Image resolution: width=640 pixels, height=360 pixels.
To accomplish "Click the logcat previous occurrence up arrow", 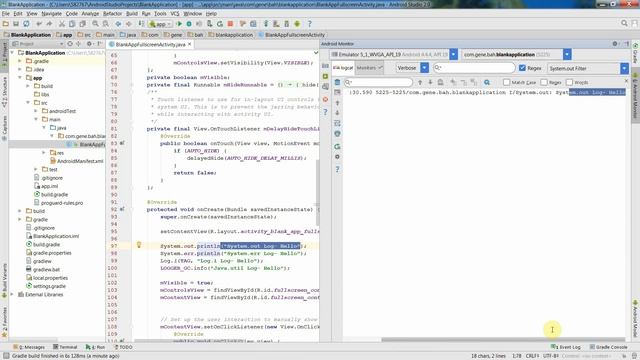I will (420, 82).
